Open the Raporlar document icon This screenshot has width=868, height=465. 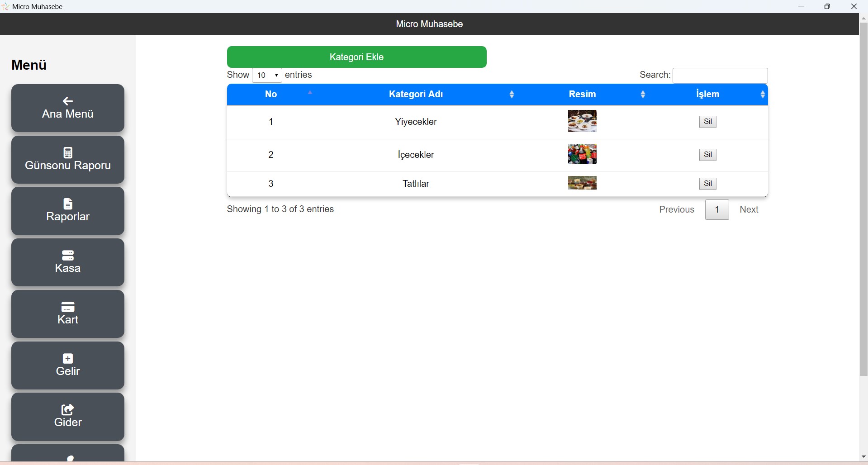[68, 204]
